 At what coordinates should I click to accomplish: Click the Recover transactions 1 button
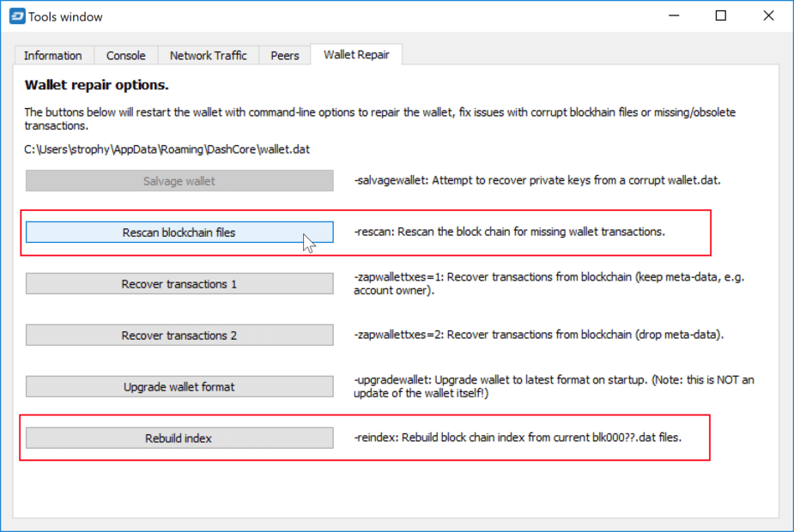click(179, 284)
